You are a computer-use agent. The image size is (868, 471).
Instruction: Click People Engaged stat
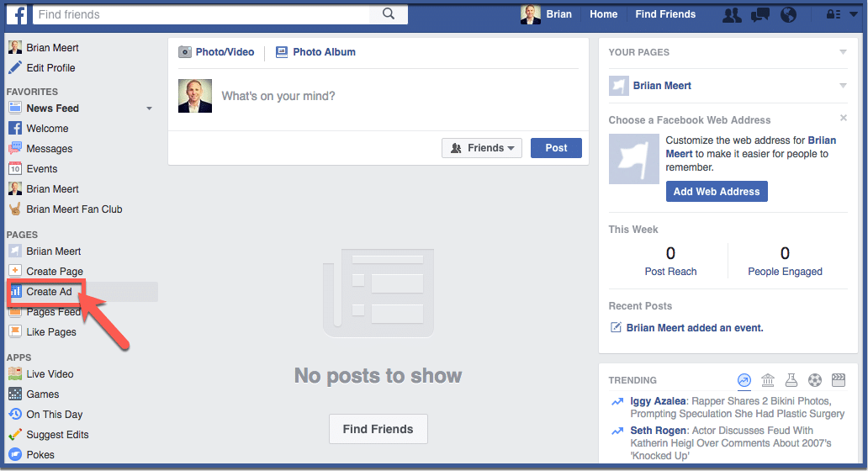(x=785, y=262)
